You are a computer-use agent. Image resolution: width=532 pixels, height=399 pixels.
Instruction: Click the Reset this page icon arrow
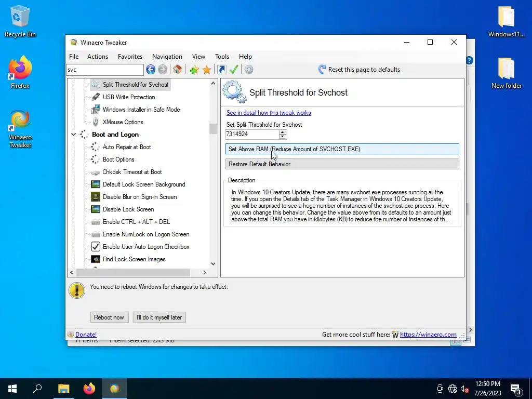[x=322, y=70]
